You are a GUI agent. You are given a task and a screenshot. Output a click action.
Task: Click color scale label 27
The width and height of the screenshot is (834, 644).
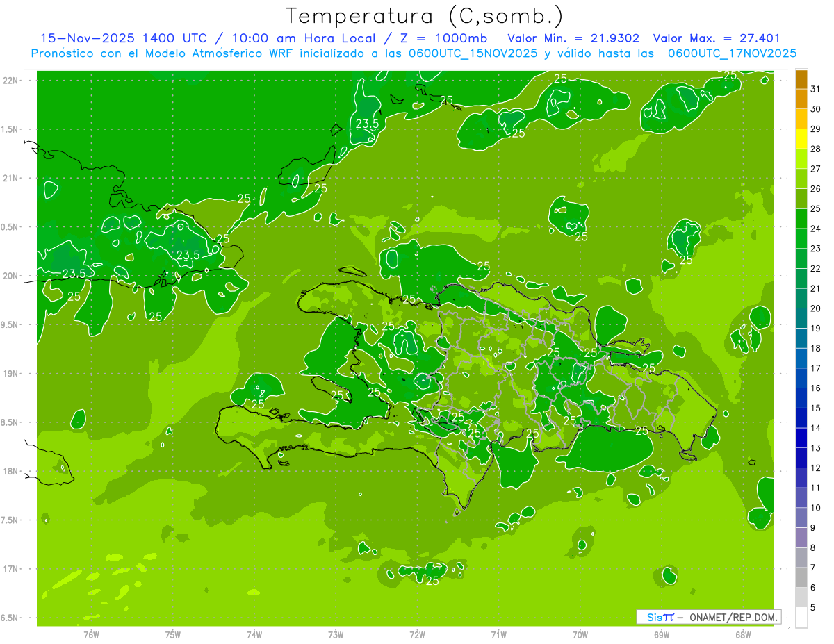coord(815,169)
